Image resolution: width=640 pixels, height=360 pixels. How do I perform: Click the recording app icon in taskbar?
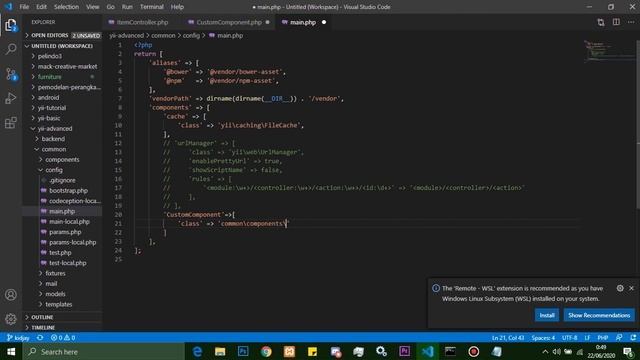(x=473, y=351)
